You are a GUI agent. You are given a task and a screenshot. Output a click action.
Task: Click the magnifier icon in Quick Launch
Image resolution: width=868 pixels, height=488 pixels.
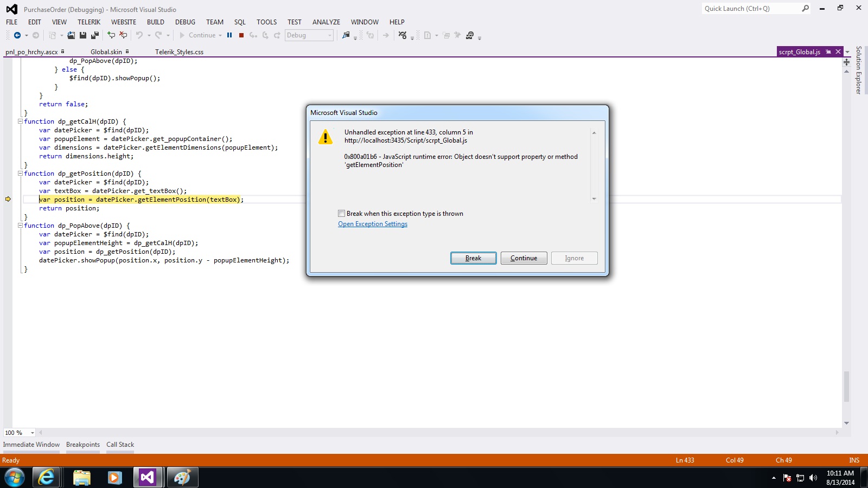806,8
